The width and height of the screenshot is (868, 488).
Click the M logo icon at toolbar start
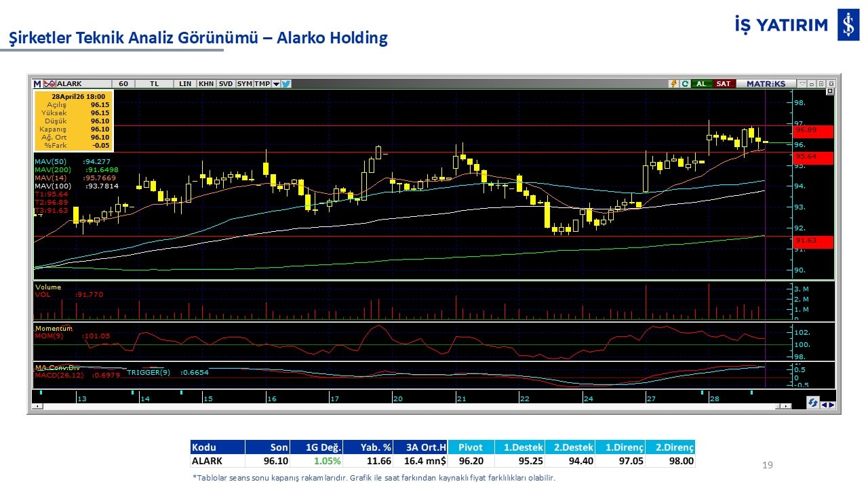coord(37,84)
